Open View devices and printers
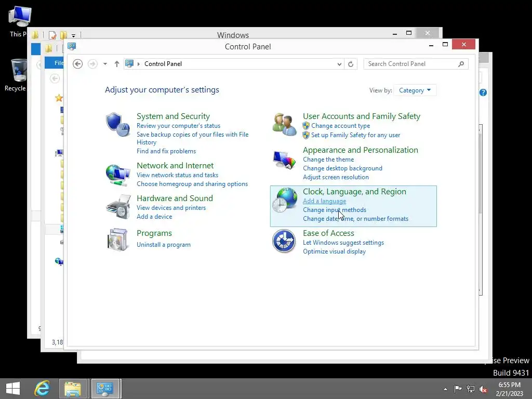The height and width of the screenshot is (399, 532). click(171, 208)
